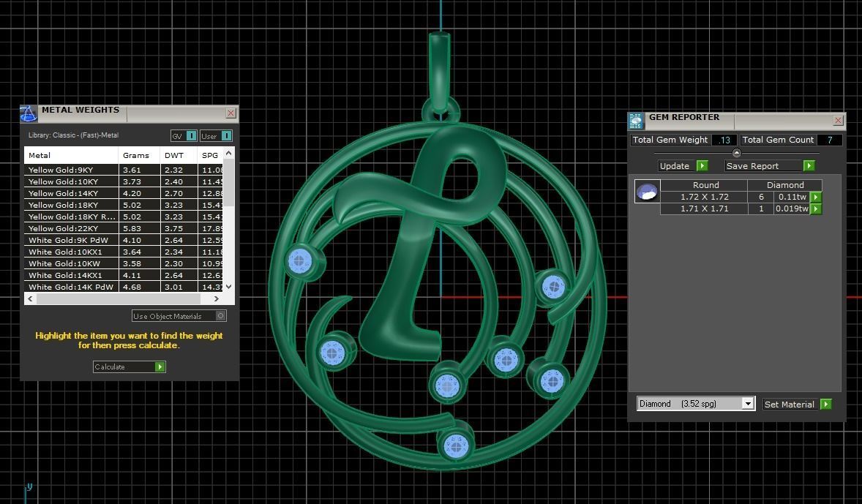
Task: Select the White Gold:14KX1 row
Action: 124,275
